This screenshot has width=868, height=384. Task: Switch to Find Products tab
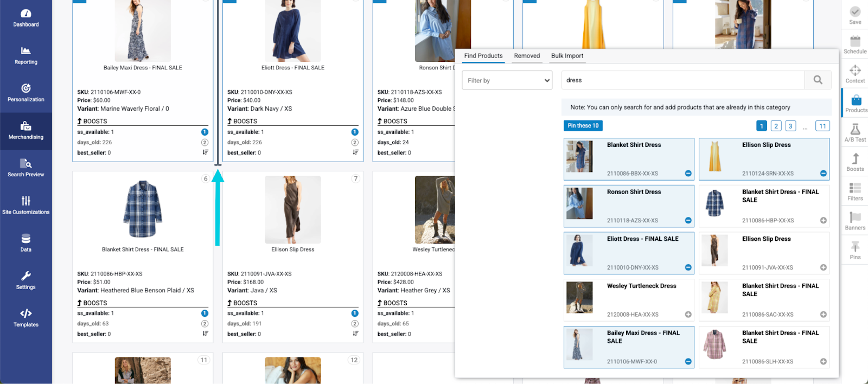483,56
